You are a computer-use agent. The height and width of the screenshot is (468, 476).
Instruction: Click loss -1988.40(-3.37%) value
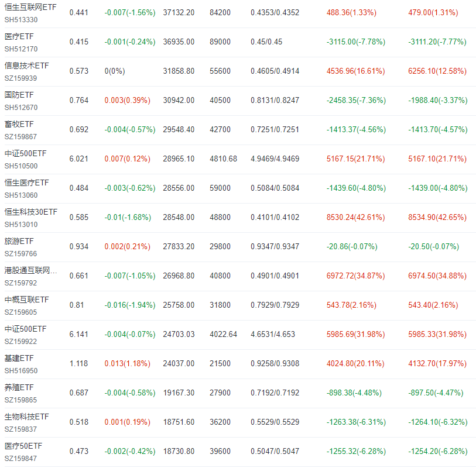437,101
